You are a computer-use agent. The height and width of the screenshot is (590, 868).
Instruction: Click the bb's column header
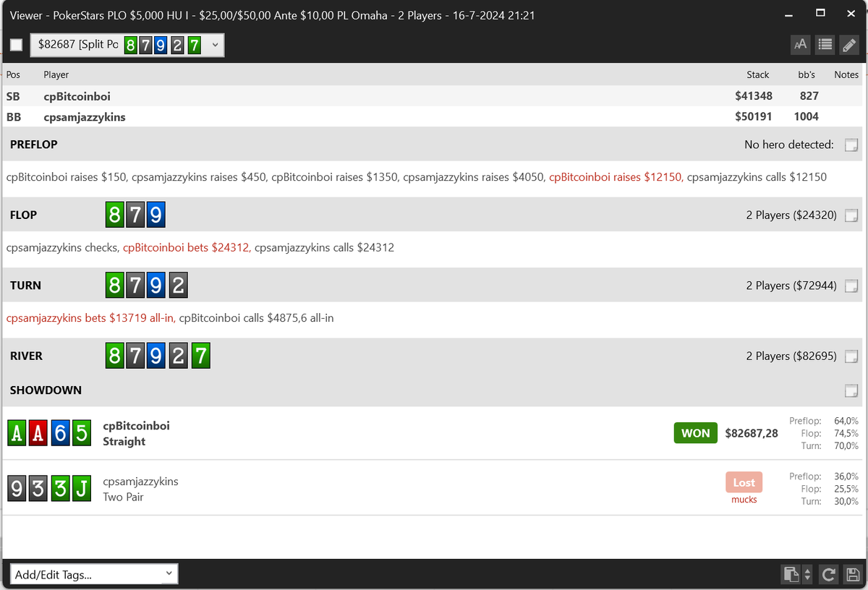point(807,74)
